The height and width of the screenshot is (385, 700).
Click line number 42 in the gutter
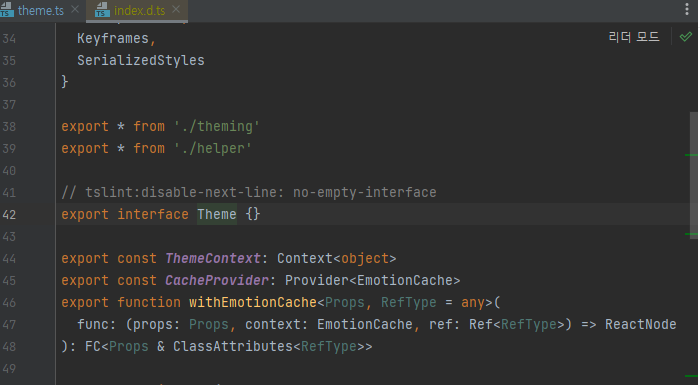(9, 215)
